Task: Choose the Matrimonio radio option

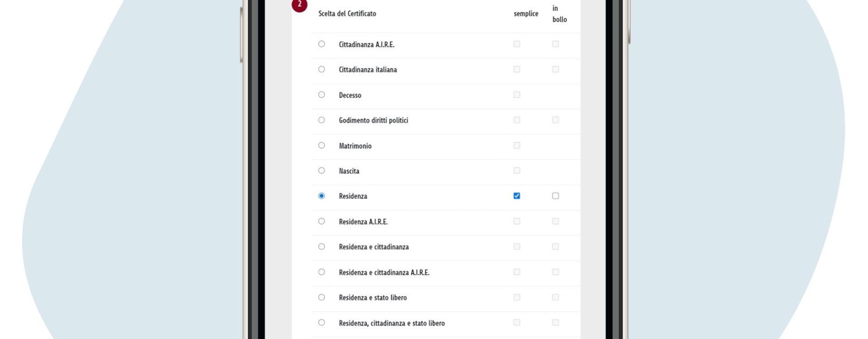Action: coord(321,145)
